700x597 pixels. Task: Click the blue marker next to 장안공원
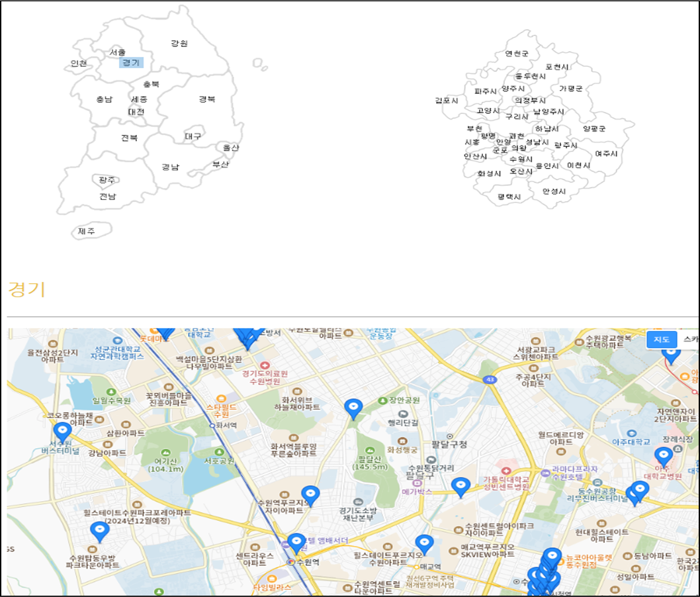click(353, 408)
